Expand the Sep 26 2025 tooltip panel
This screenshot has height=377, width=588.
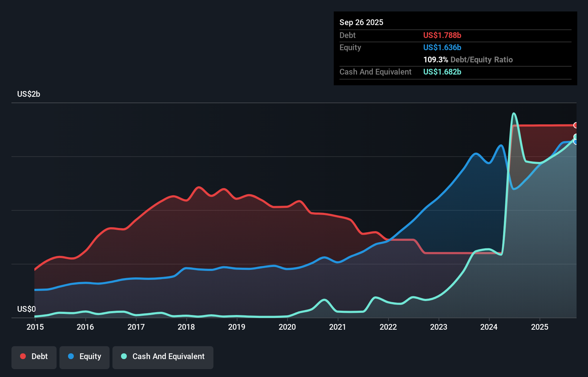pos(362,22)
